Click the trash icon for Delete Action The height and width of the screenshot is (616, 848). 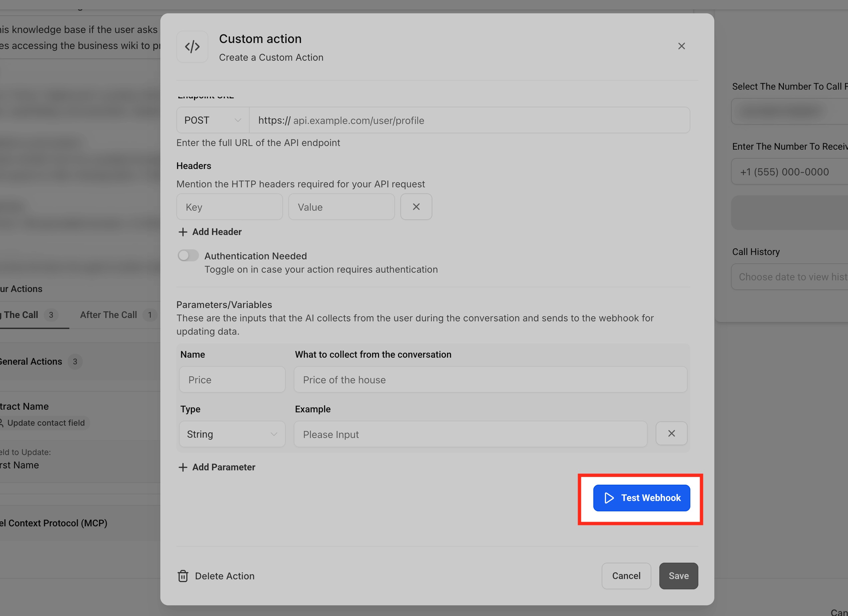[x=183, y=576]
